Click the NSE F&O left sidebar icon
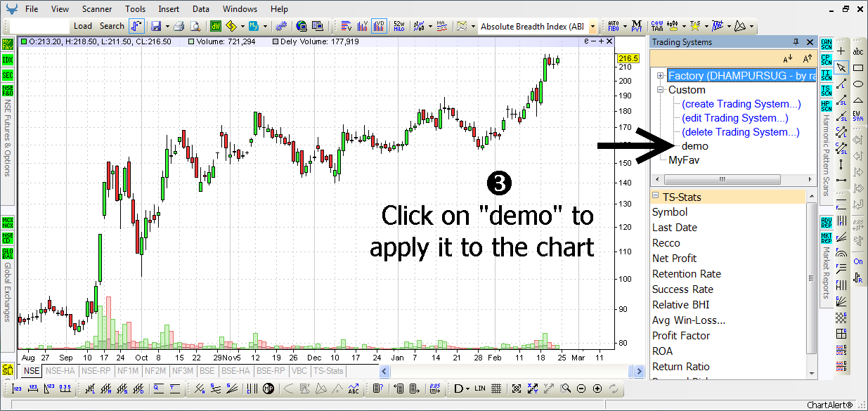Screen dimensions: 868x411 [8, 90]
